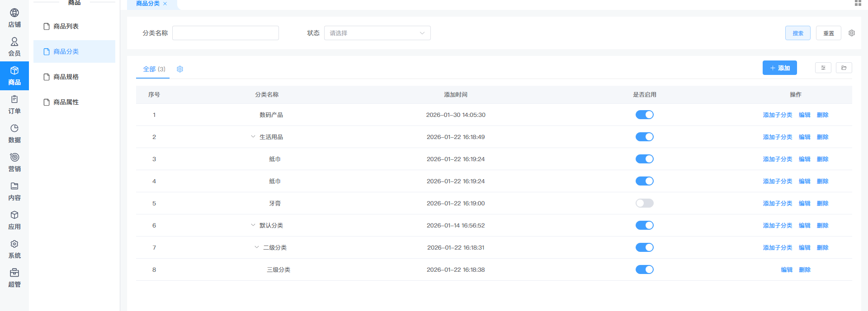
Task: Click 添加子分类 for 二级分类
Action: (x=778, y=247)
